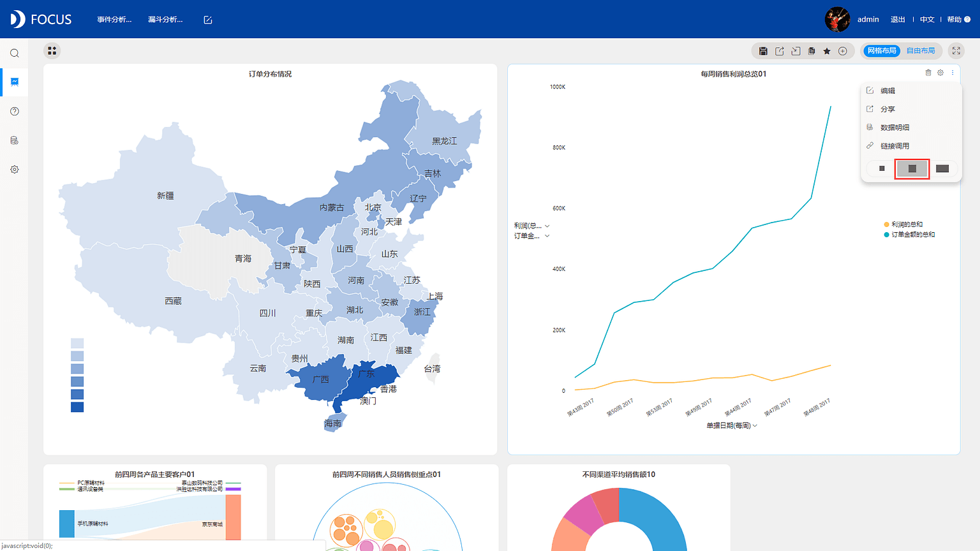Favorite the dashboard with star icon

coord(827,51)
